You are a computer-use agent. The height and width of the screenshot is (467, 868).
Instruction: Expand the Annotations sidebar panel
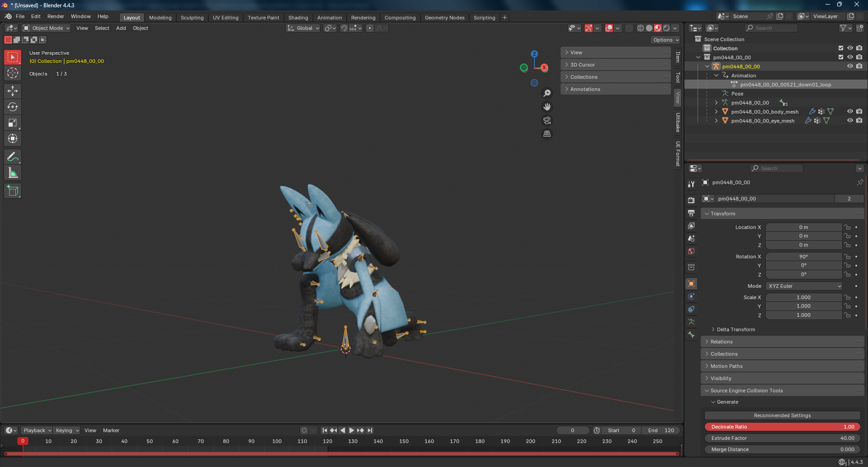click(616, 89)
